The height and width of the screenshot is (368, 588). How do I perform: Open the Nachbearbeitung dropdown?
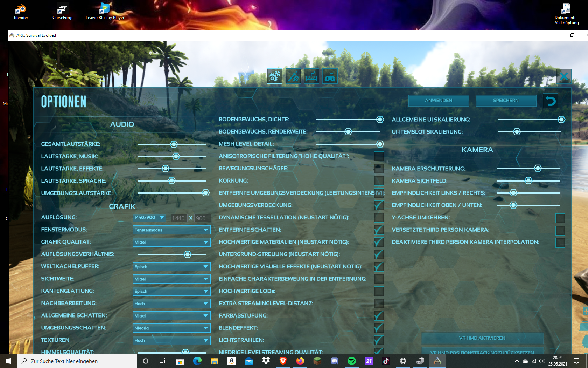(x=171, y=304)
